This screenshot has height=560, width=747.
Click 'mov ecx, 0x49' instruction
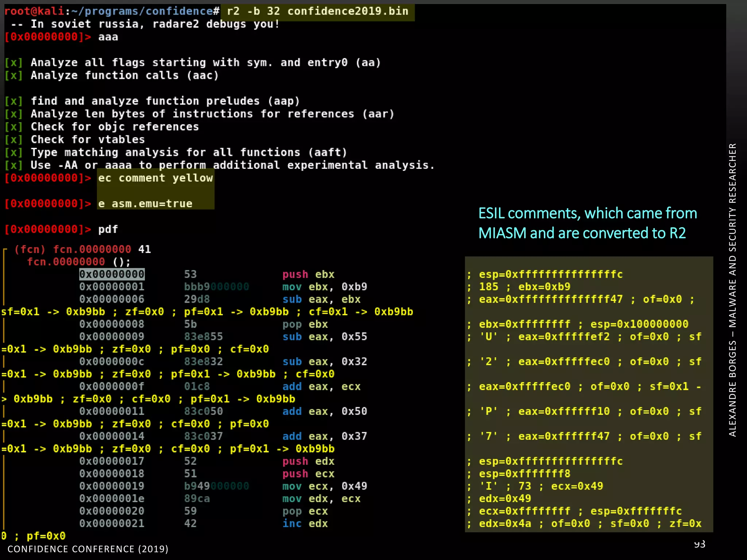click(325, 486)
